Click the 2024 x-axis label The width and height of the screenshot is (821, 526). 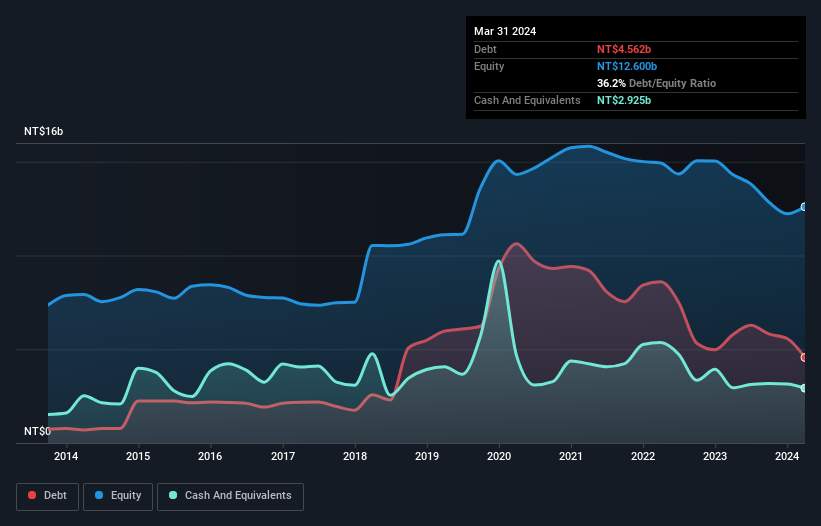(787, 456)
